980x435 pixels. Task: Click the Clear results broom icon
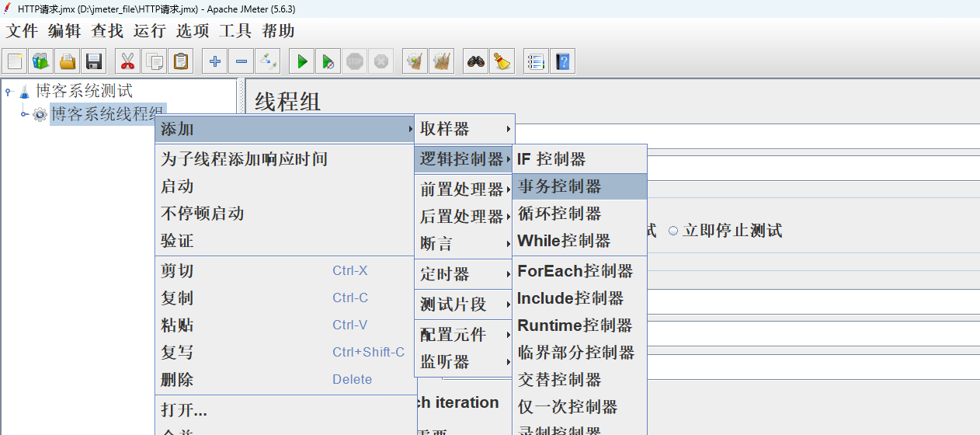click(415, 61)
